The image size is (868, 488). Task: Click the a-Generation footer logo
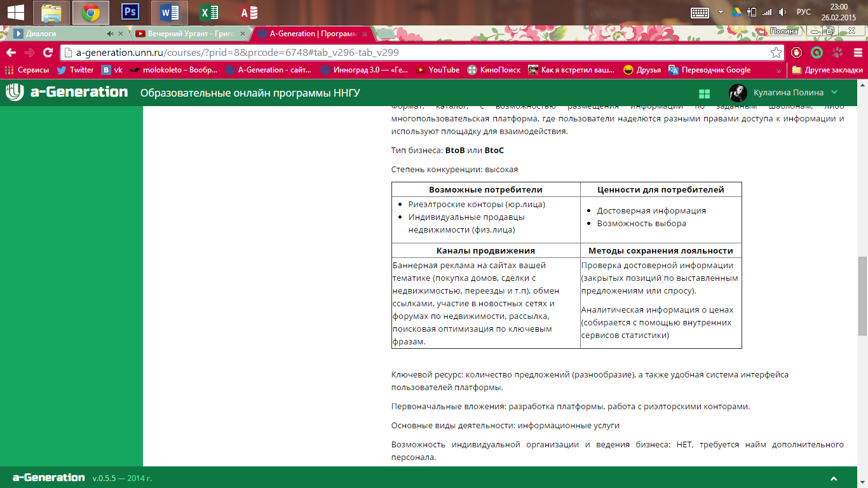pyautogui.click(x=49, y=477)
